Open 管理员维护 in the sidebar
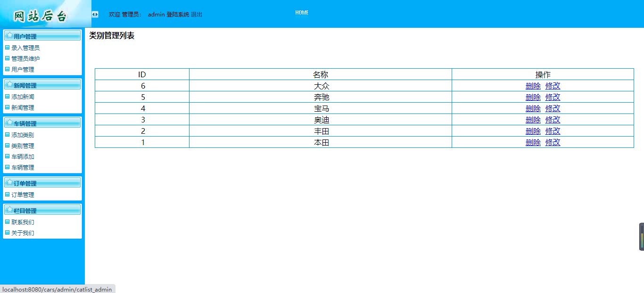This screenshot has width=644, height=293. point(25,59)
